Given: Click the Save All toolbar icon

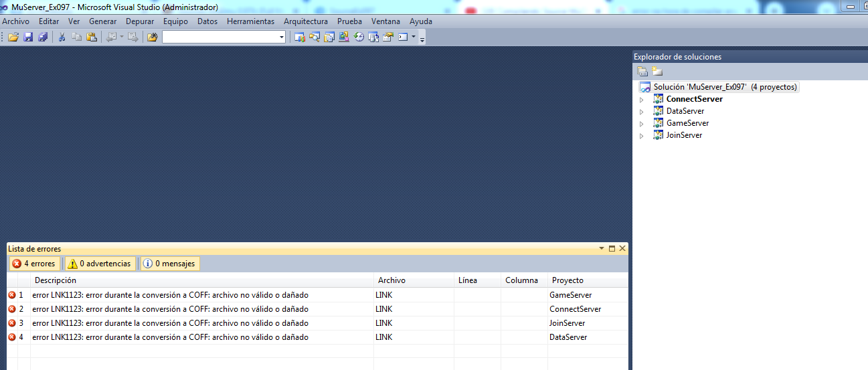Looking at the screenshot, I should [x=43, y=37].
